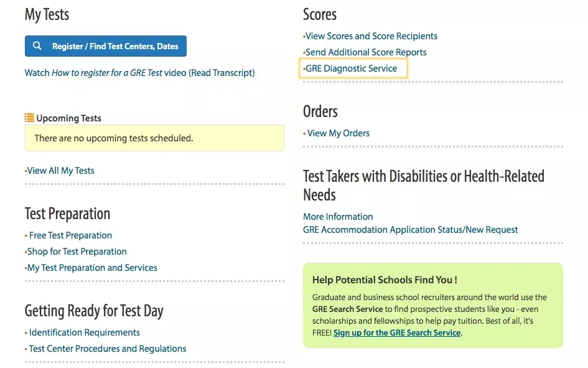Viewport: 588px width, 368px height.
Task: Click More Information under Disabilities section
Action: pos(338,217)
